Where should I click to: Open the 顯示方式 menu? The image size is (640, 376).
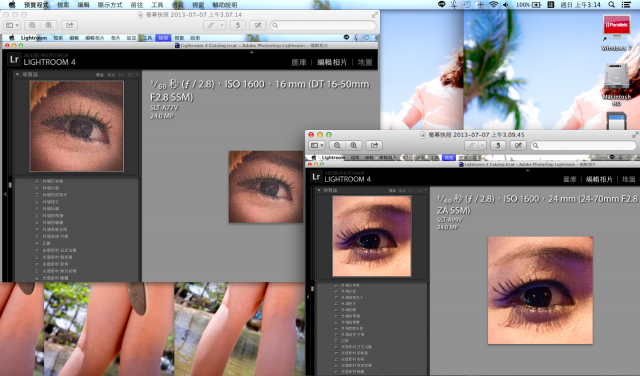click(110, 5)
